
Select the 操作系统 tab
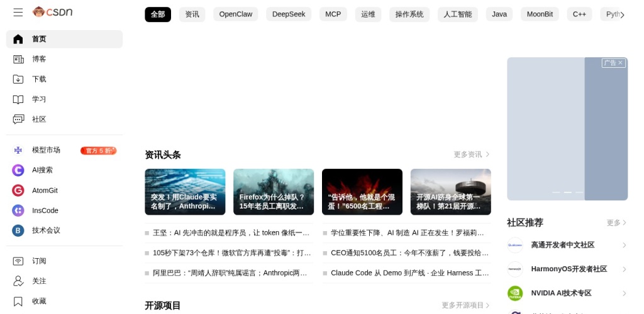(409, 14)
